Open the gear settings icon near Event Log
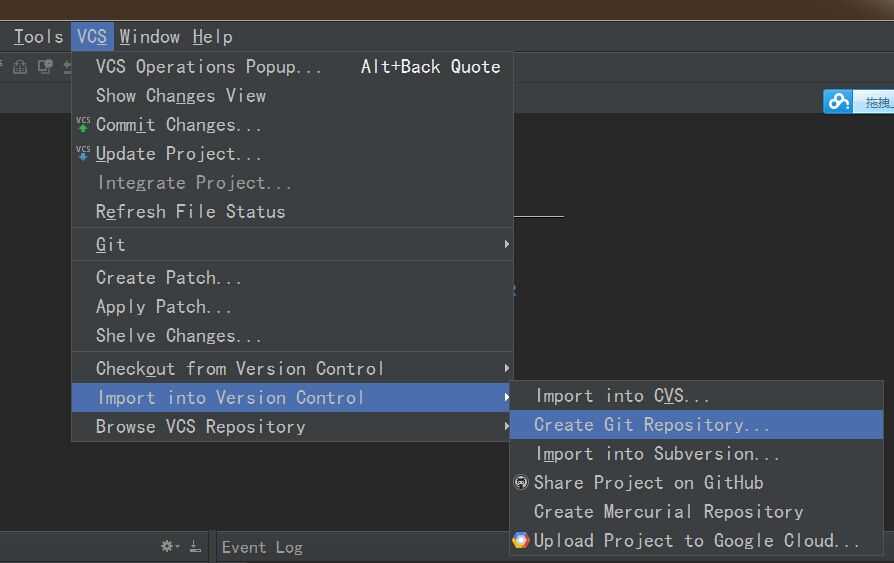 coord(169,546)
